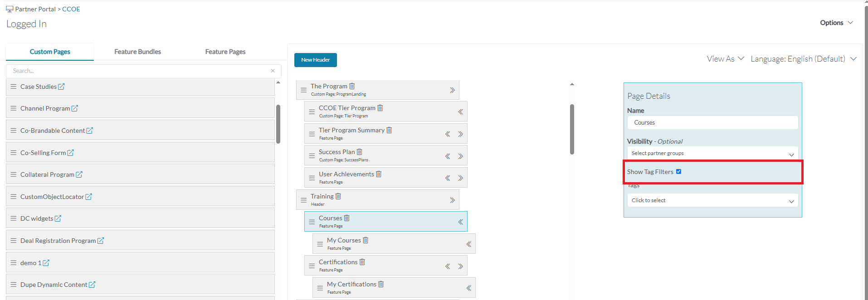Remove Certifications page via trash icon

(362, 262)
